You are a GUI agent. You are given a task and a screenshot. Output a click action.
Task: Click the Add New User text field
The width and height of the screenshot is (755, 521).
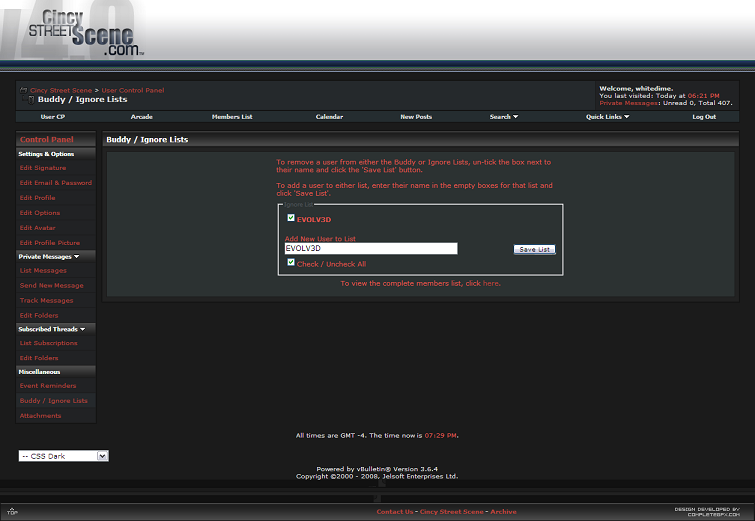(370, 248)
